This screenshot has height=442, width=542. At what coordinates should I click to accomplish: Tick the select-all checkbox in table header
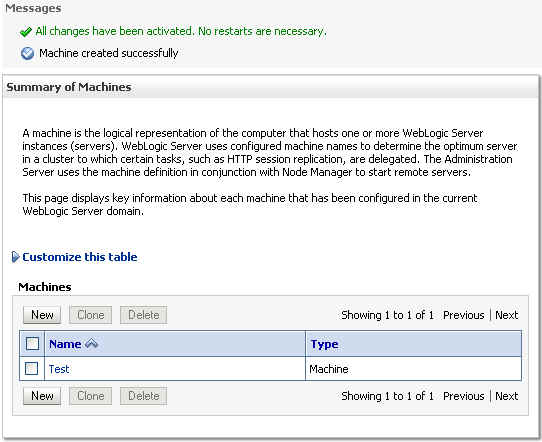[32, 344]
